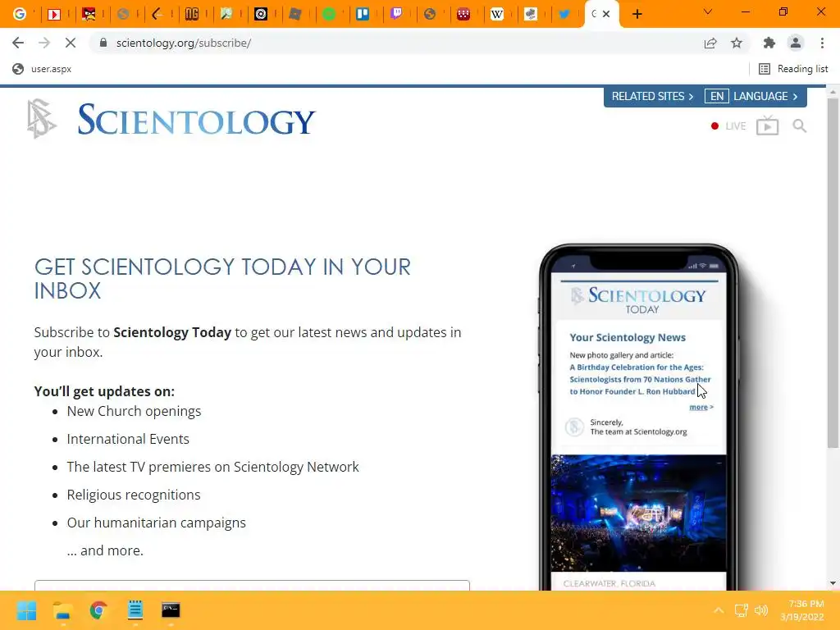Open Chrome from the taskbar
Viewport: 840px width, 630px height.
point(98,610)
